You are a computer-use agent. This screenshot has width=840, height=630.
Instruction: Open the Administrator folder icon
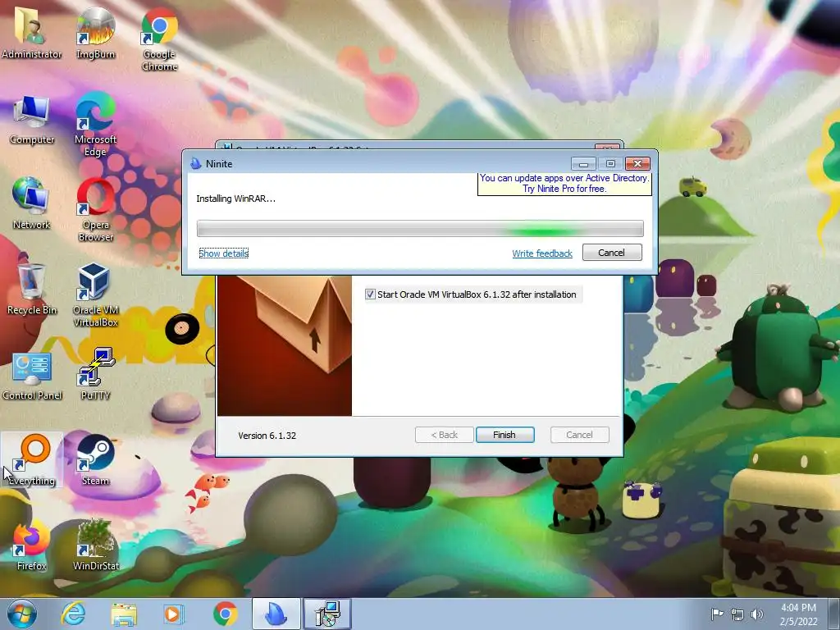click(31, 32)
